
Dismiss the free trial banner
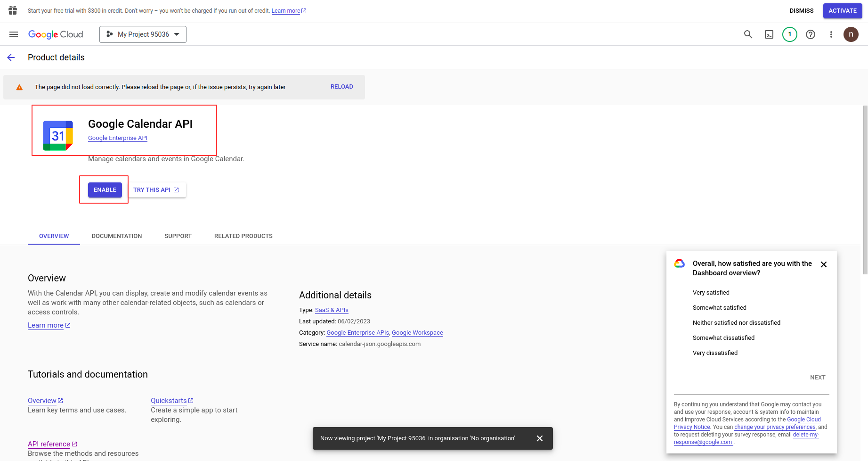pyautogui.click(x=802, y=11)
